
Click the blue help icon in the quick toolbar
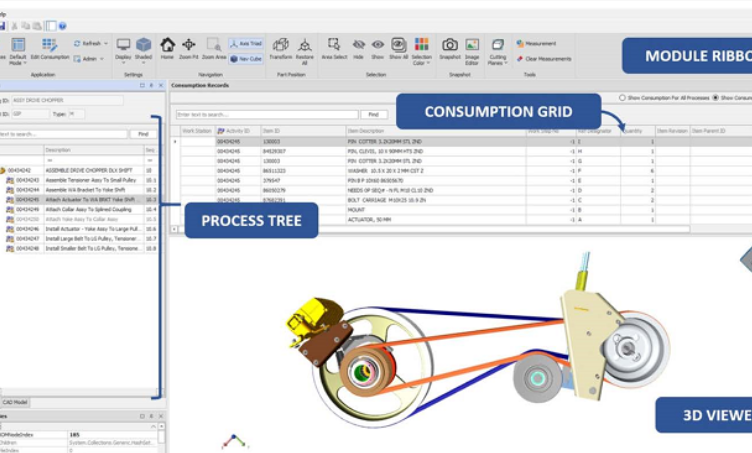(62, 26)
